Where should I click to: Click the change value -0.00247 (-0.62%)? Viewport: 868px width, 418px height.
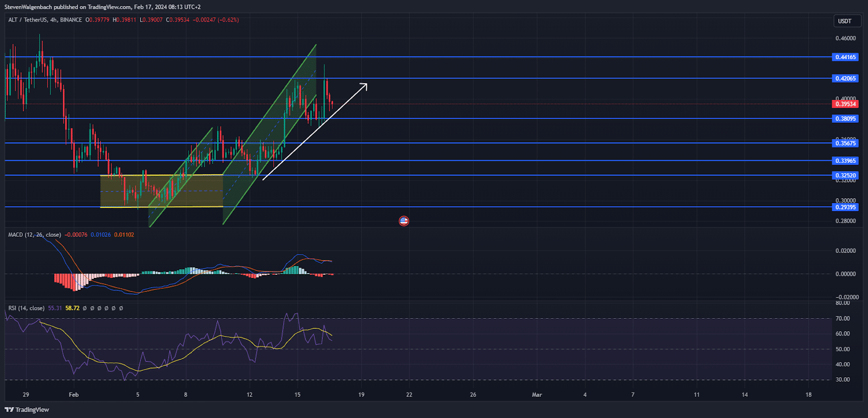[216, 20]
